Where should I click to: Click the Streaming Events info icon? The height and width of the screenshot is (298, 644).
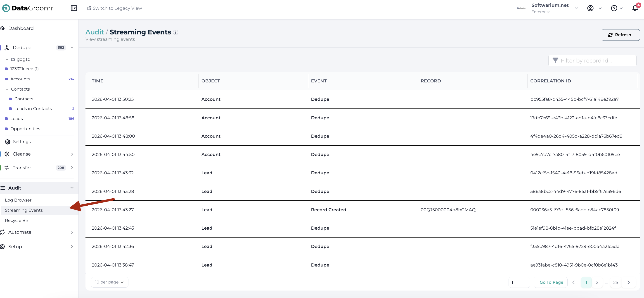(175, 33)
